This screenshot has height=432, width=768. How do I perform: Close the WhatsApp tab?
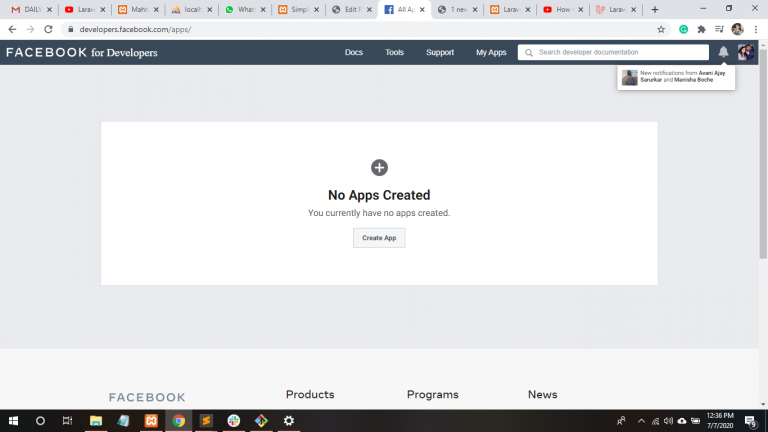(263, 9)
